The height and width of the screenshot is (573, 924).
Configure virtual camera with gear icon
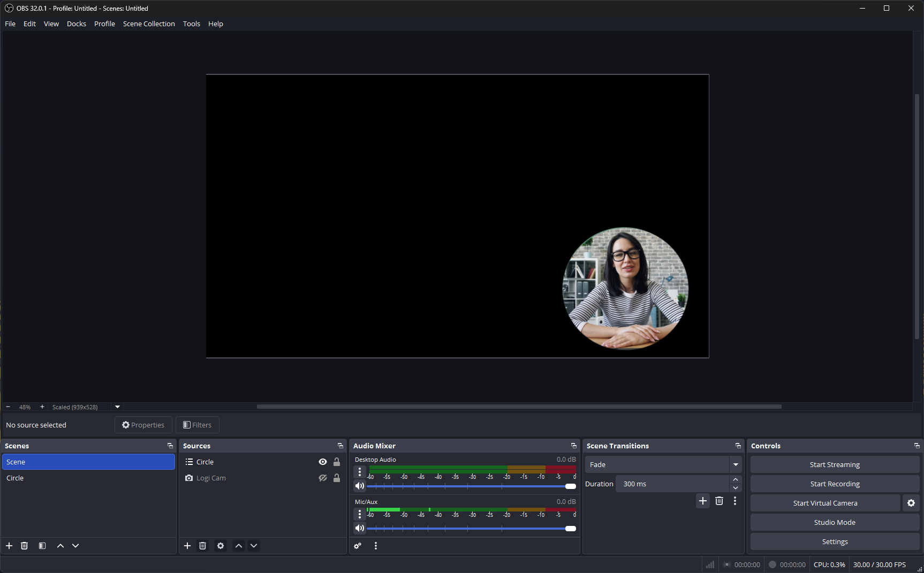coord(911,503)
